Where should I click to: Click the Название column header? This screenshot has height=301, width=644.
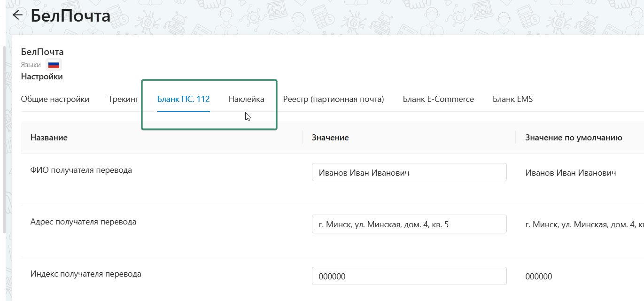coord(49,138)
